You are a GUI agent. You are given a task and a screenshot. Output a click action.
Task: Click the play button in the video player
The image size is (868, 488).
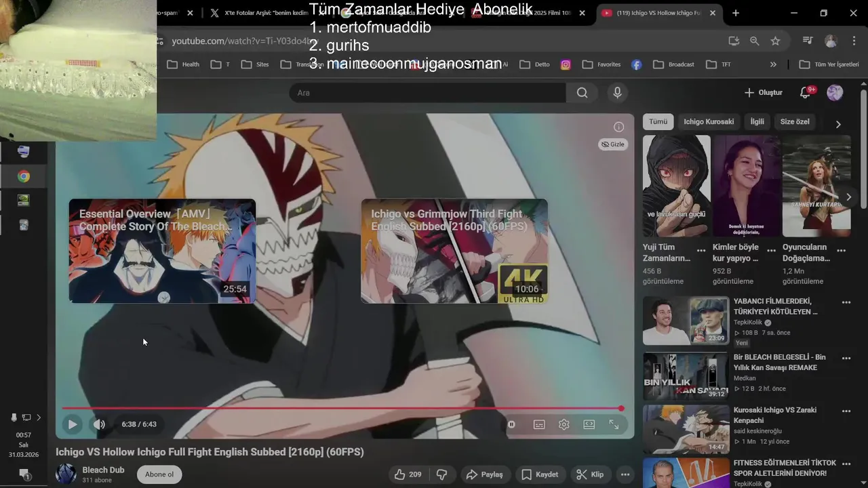click(72, 424)
